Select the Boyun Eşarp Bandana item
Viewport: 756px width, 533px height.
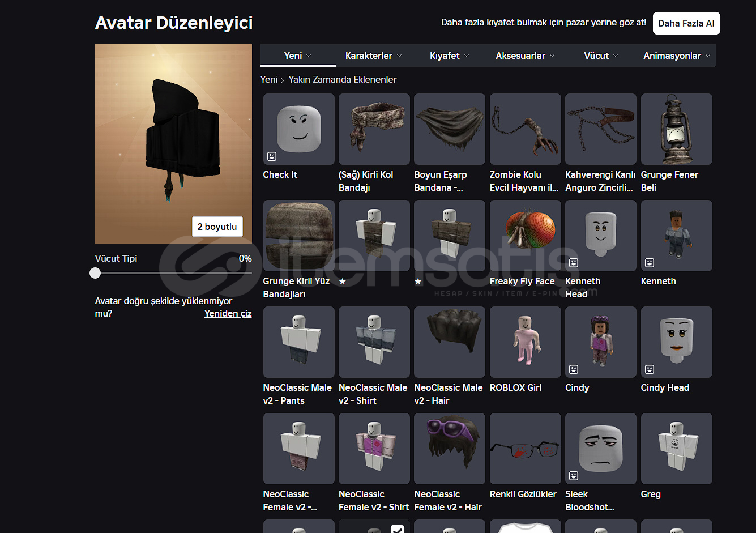tap(449, 129)
